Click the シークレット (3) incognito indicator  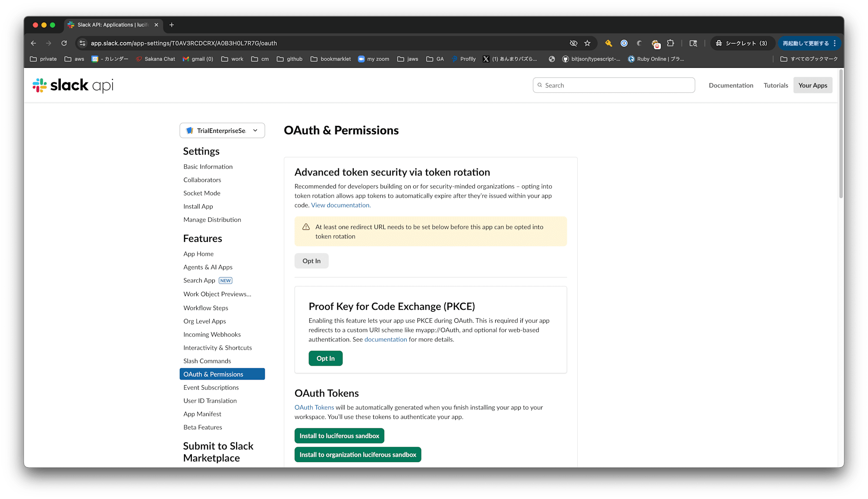pos(742,43)
